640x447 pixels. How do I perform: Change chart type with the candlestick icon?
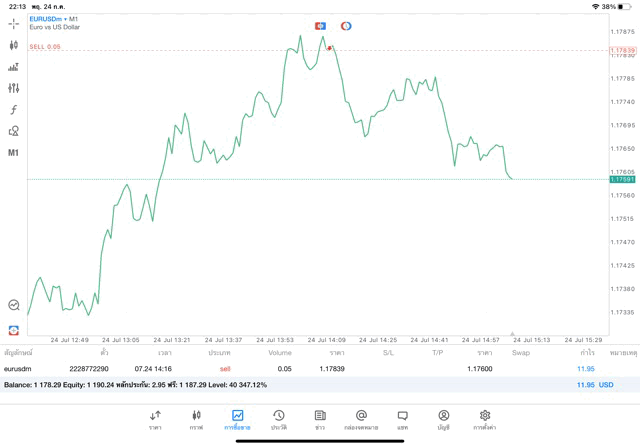click(x=13, y=45)
